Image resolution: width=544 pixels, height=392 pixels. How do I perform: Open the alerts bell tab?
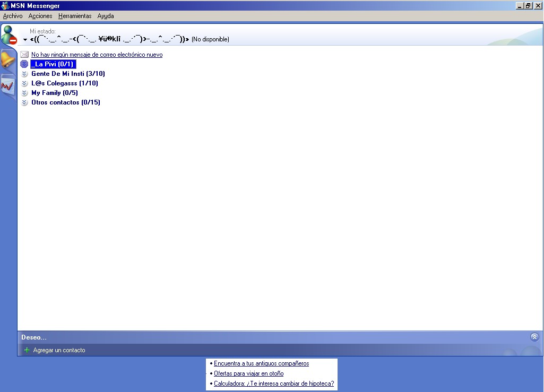pos(8,59)
